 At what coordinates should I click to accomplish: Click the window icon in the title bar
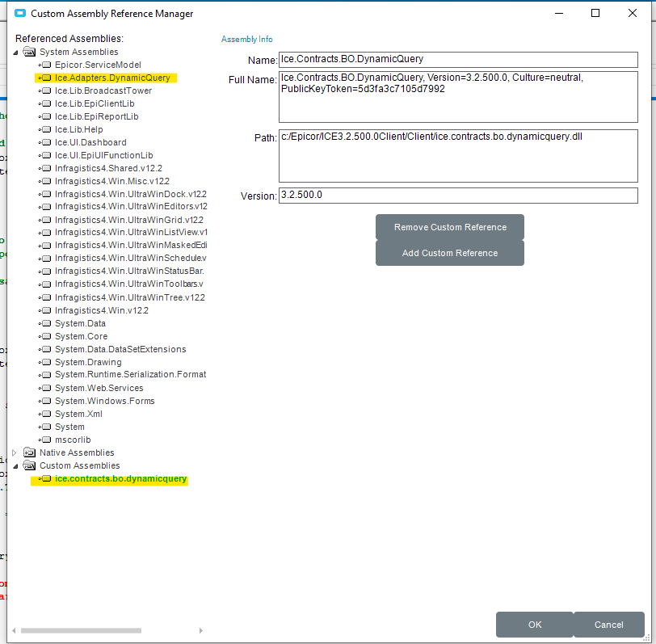(20, 14)
